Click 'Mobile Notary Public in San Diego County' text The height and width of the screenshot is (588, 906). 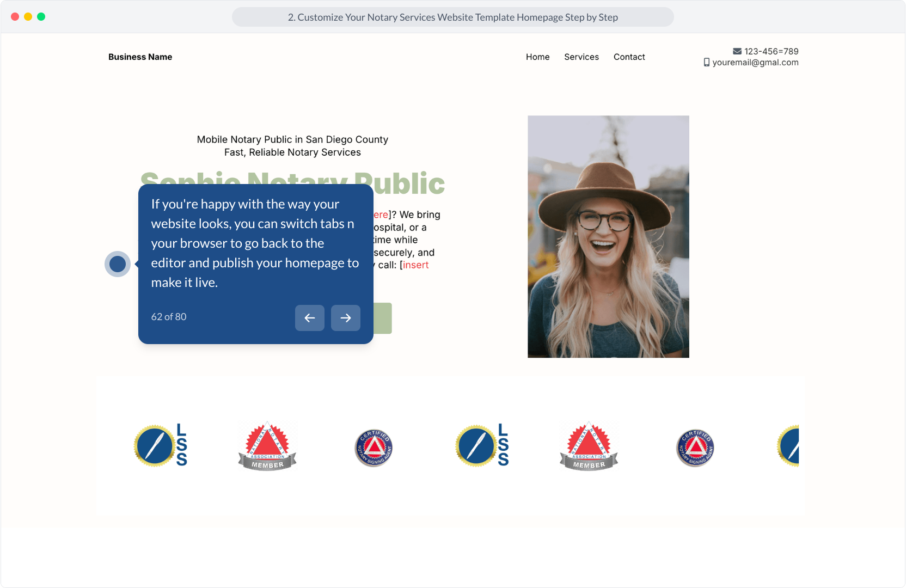tap(292, 139)
